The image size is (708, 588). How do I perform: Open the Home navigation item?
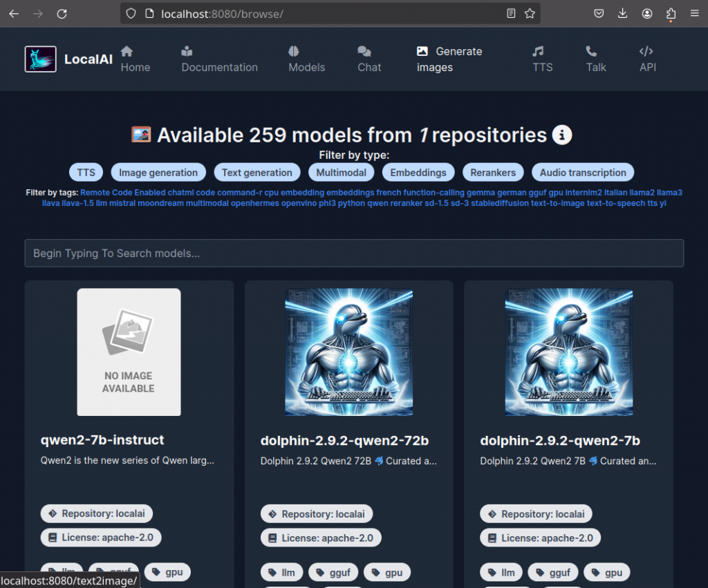pyautogui.click(x=135, y=59)
